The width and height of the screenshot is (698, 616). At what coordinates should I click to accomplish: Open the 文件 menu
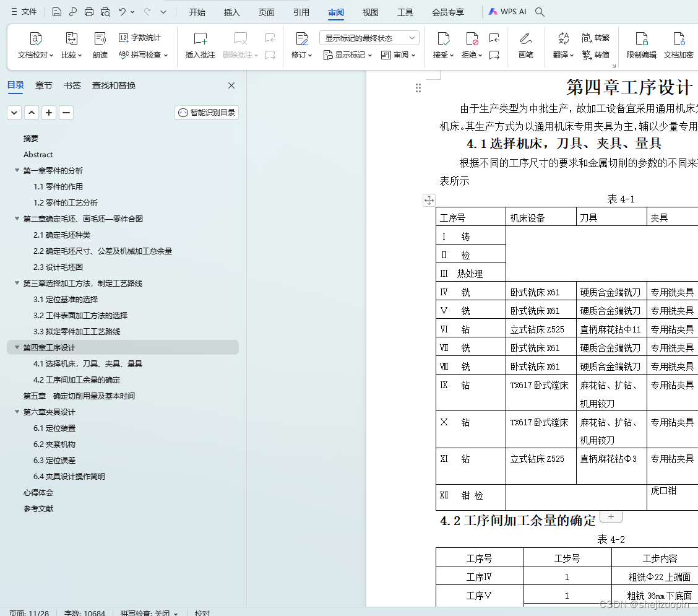24,12
